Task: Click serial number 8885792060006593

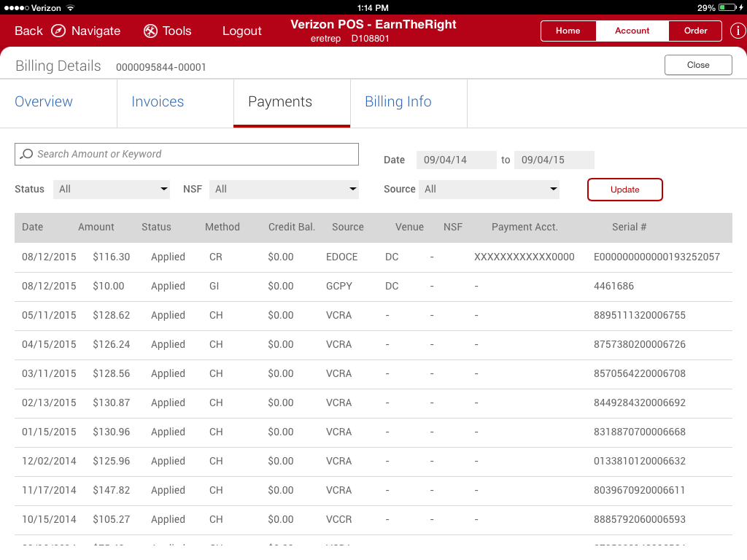Action: click(640, 519)
